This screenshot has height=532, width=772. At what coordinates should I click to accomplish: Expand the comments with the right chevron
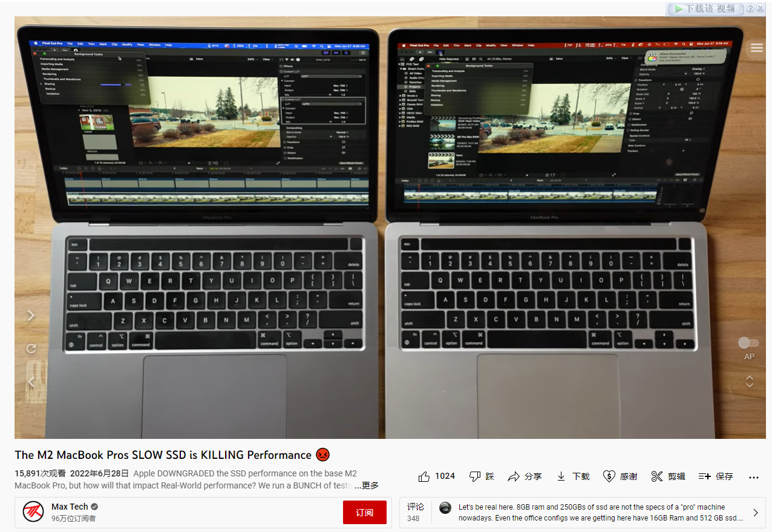pyautogui.click(x=756, y=513)
